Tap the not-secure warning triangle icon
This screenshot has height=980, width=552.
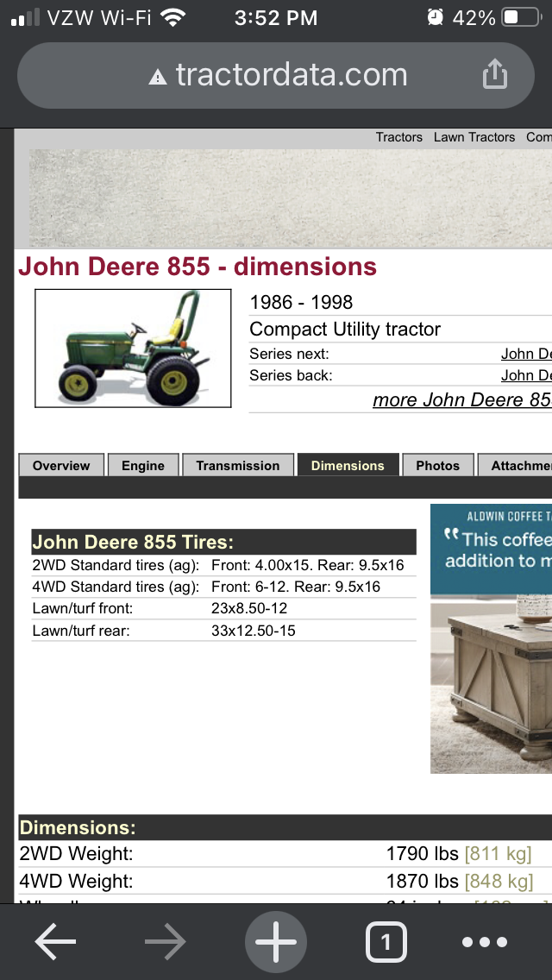(x=157, y=77)
